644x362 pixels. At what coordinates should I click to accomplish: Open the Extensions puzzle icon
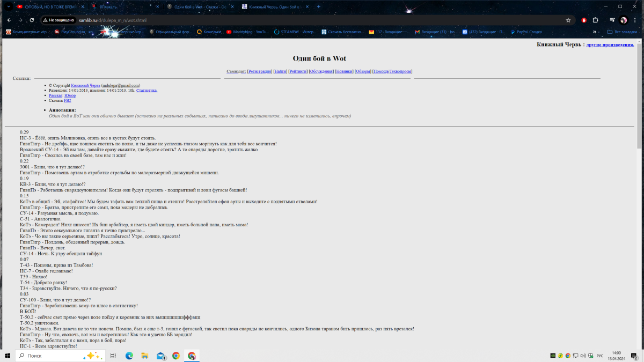tap(595, 20)
